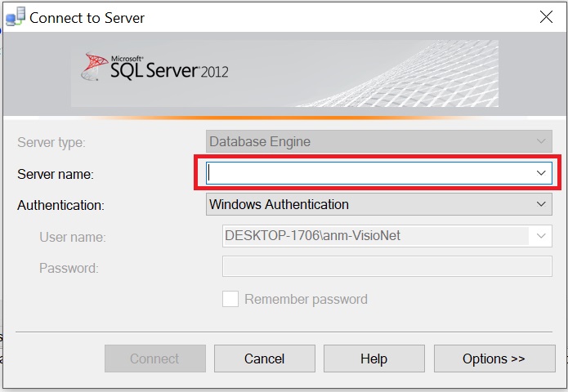Click the Connect to Server window icon
Screen dimensions: 568x392
pyautogui.click(x=16, y=16)
